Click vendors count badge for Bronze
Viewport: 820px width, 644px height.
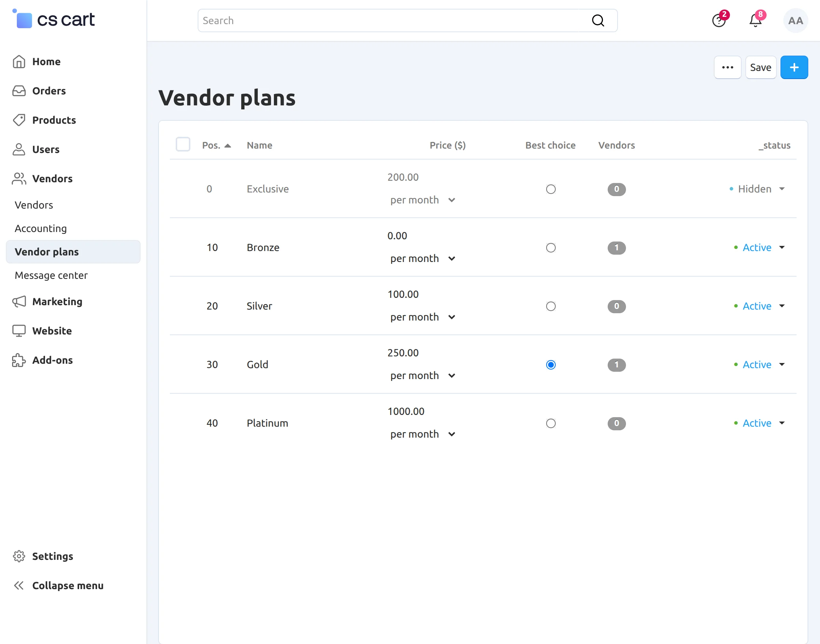pyautogui.click(x=616, y=248)
